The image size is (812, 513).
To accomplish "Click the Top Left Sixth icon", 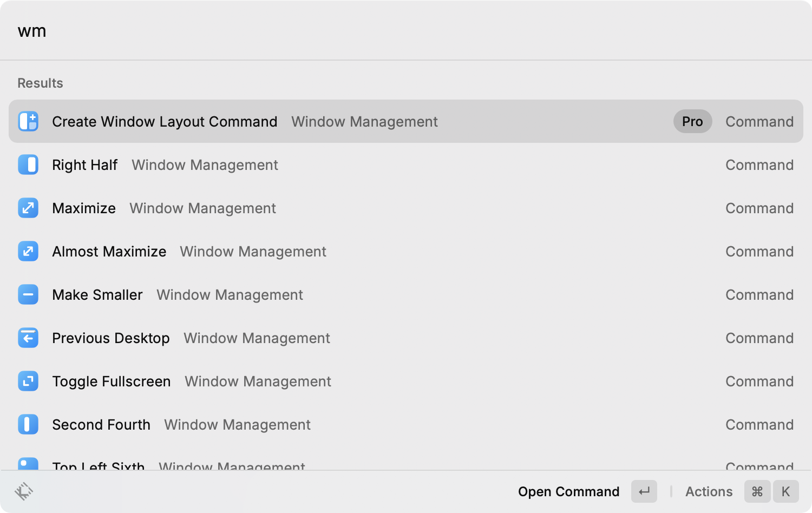I will [28, 464].
